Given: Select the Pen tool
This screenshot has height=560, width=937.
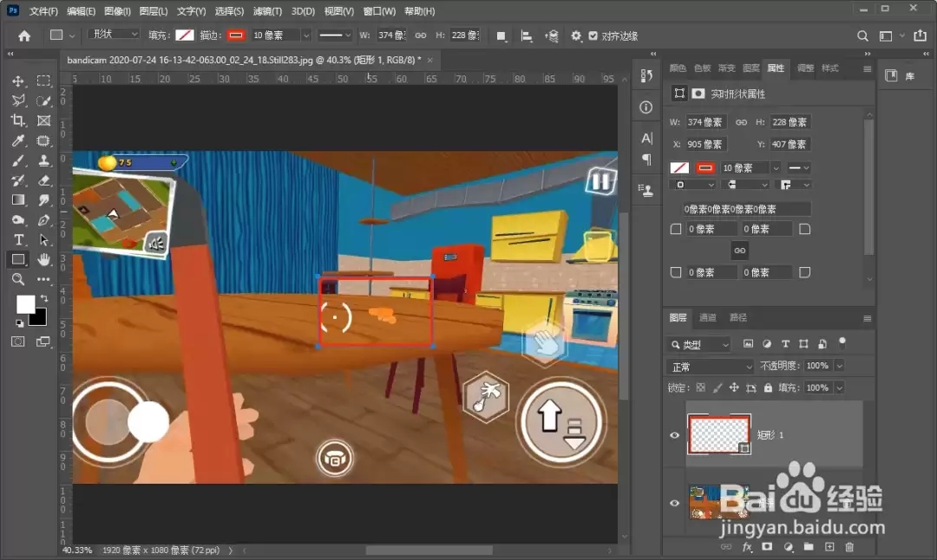Looking at the screenshot, I should (x=43, y=219).
